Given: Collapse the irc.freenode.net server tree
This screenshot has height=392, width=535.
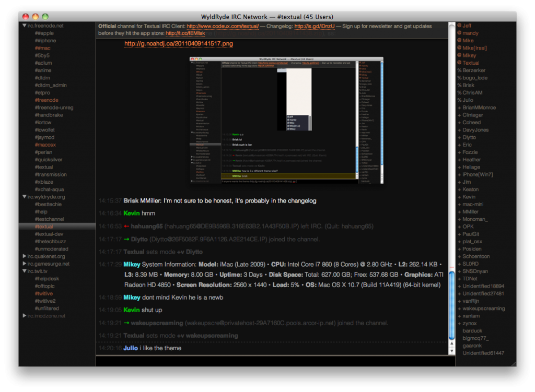Looking at the screenshot, I should pyautogui.click(x=25, y=26).
